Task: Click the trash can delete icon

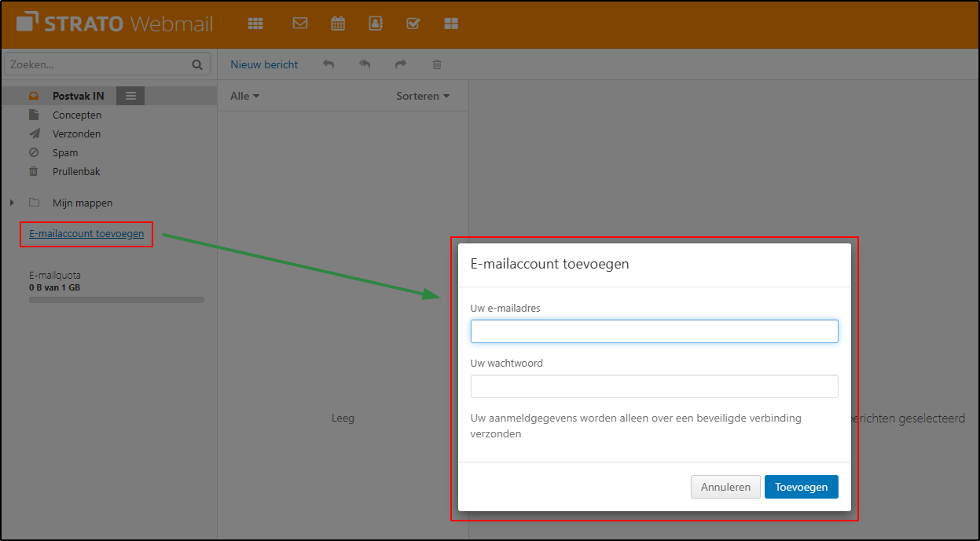Action: 436,64
